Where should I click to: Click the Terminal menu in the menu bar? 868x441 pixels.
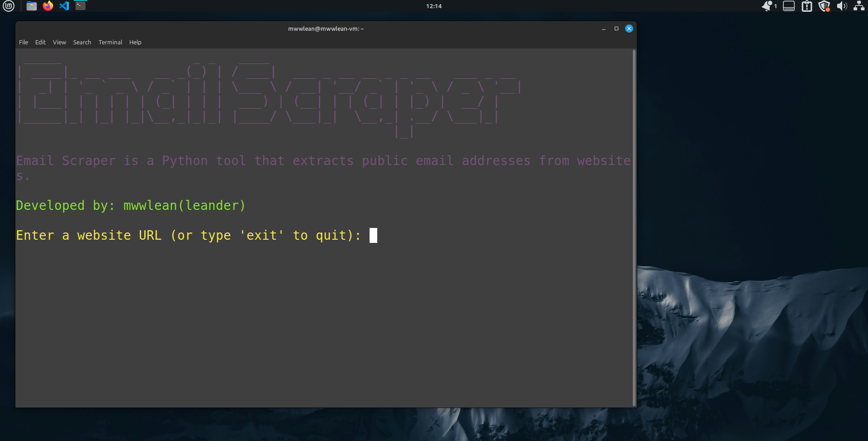(x=110, y=42)
